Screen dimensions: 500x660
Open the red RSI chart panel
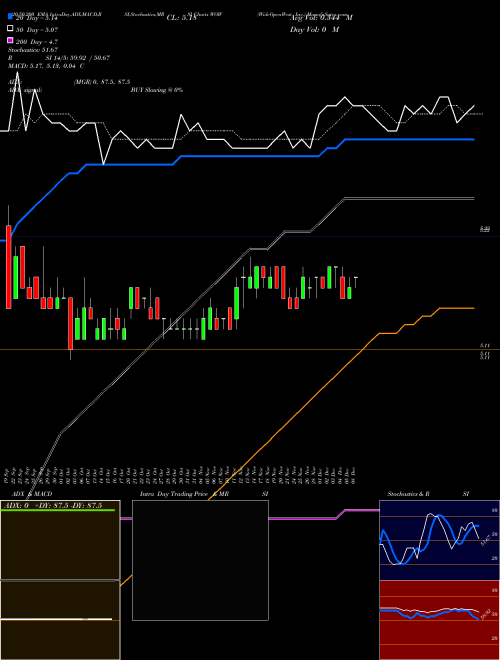[439, 620]
